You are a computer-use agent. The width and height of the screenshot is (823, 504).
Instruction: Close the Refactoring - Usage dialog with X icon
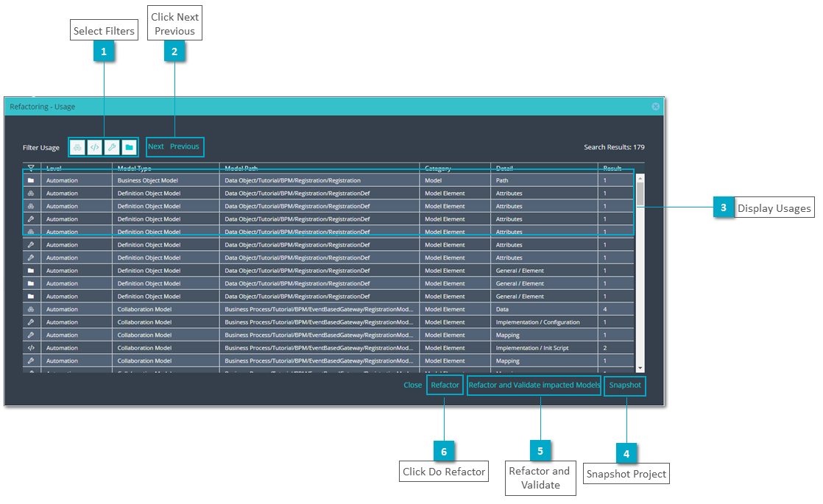(x=656, y=107)
